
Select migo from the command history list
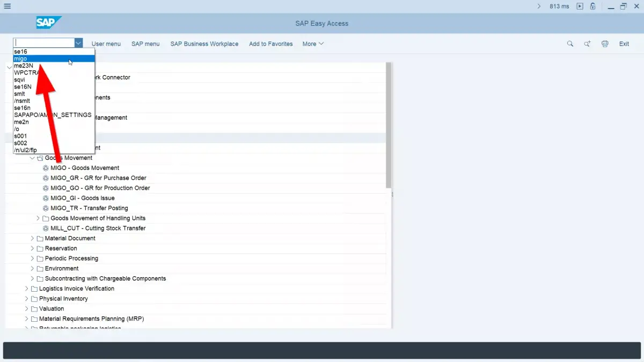(54, 58)
